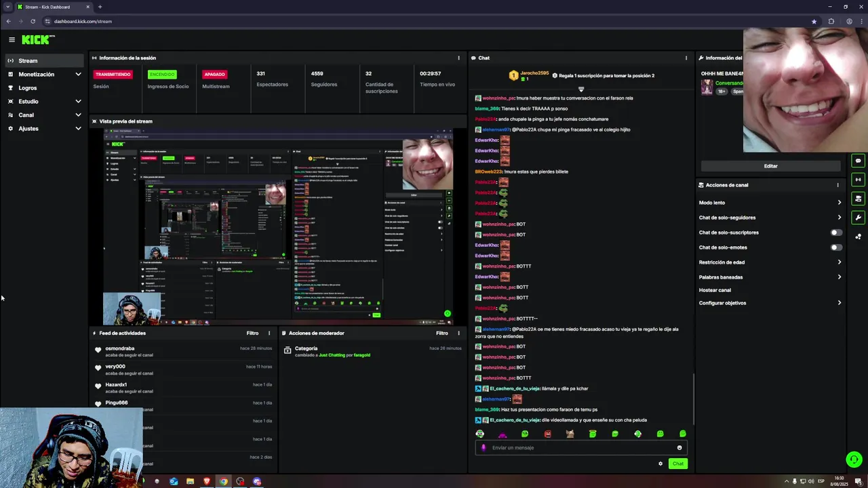Open a new browser tab
The image size is (868, 488).
[x=100, y=7]
